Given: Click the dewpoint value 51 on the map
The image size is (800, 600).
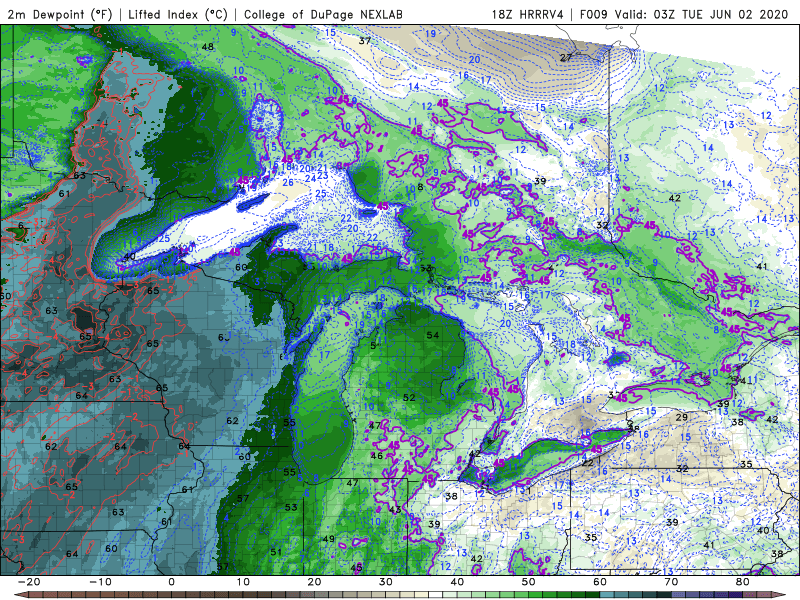Looking at the screenshot, I should [276, 552].
